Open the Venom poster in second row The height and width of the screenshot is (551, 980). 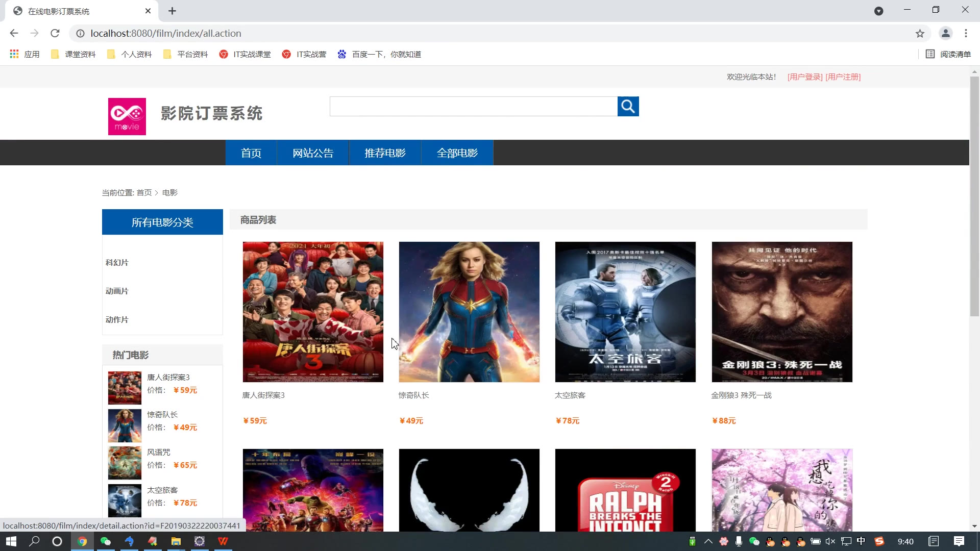pos(469,490)
